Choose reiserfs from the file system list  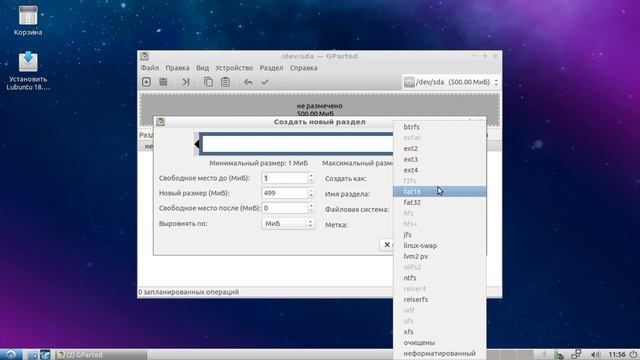coord(440,299)
